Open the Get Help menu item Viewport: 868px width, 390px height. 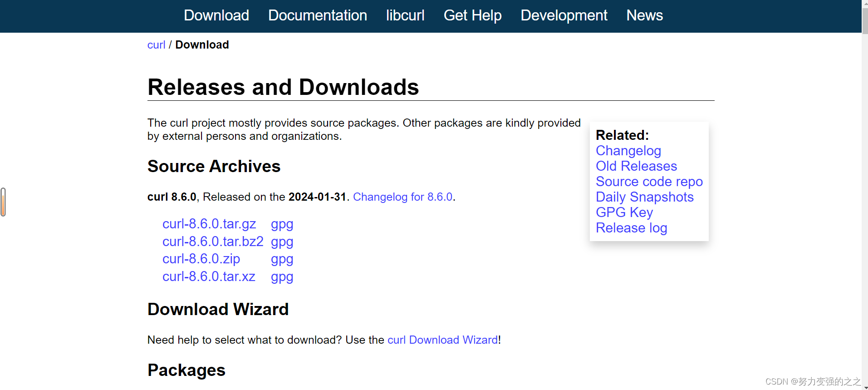[x=472, y=15]
